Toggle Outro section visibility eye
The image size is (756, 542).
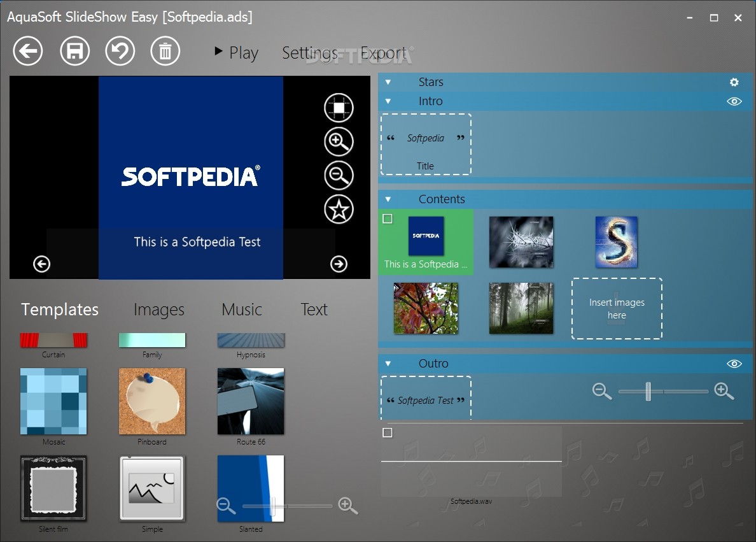[x=734, y=364]
